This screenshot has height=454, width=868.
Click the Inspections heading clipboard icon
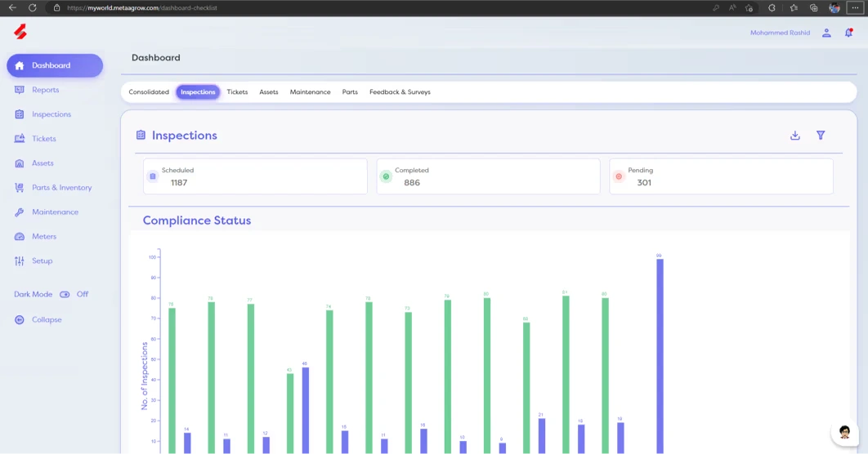(141, 135)
